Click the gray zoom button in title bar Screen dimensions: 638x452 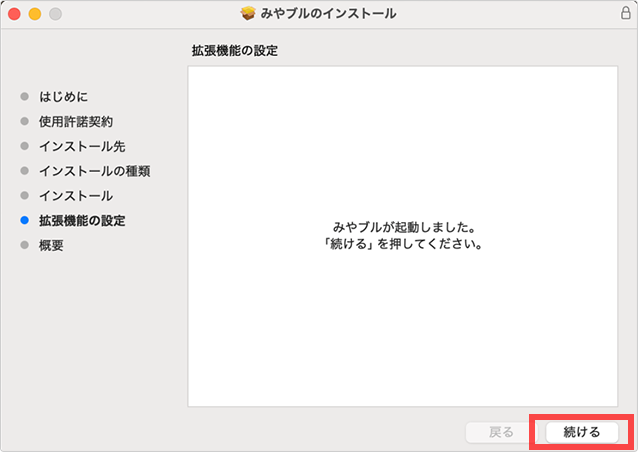[54, 14]
